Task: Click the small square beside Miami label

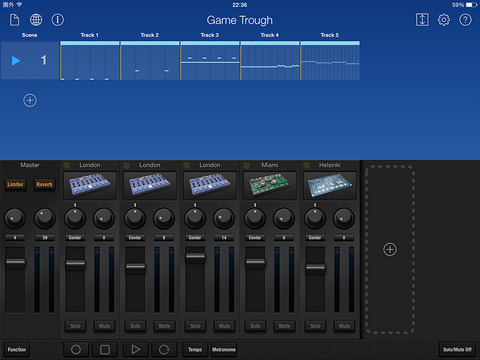Action: 246,165
